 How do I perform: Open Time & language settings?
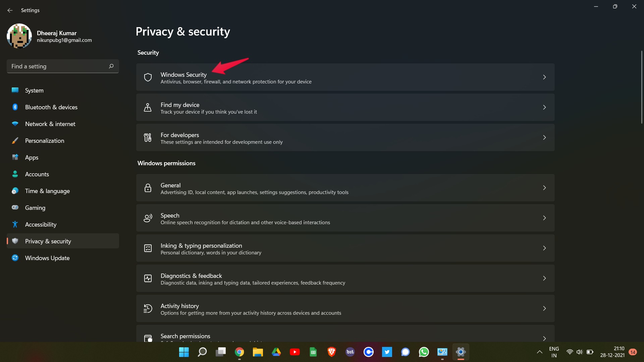pyautogui.click(x=63, y=191)
